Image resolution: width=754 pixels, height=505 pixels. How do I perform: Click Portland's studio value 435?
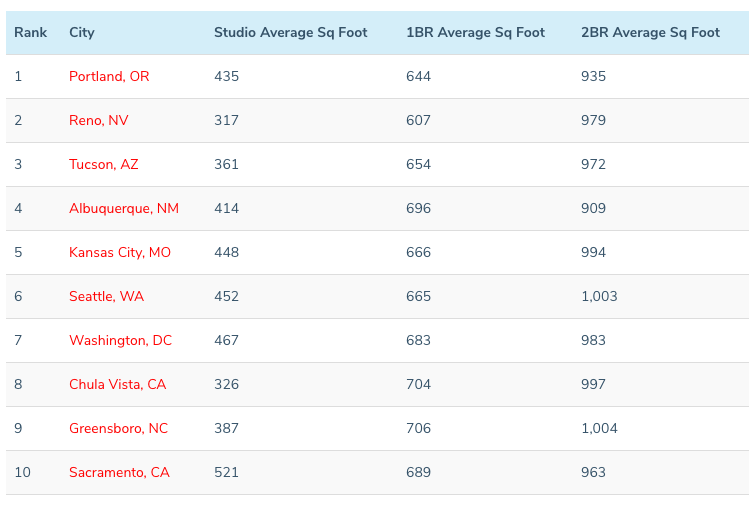coord(226,77)
